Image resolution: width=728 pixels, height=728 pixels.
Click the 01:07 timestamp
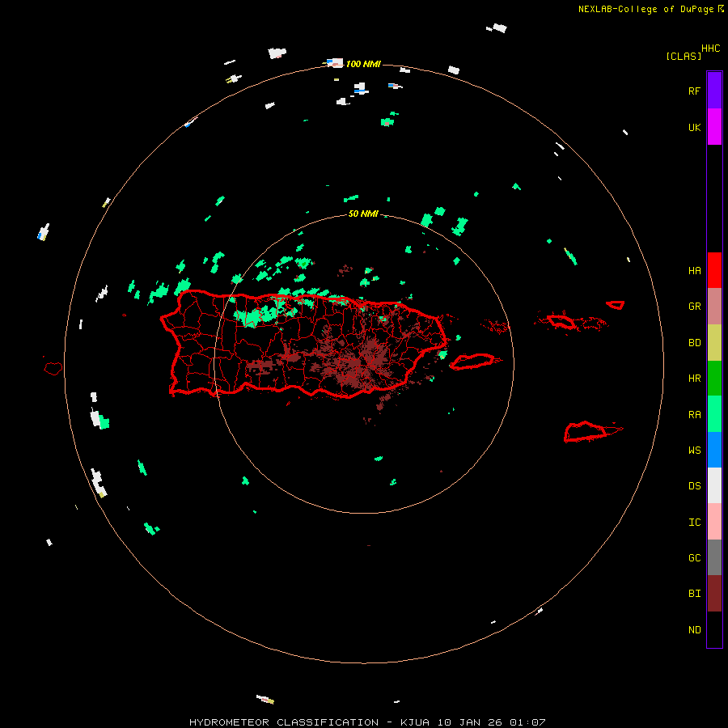coord(527,722)
